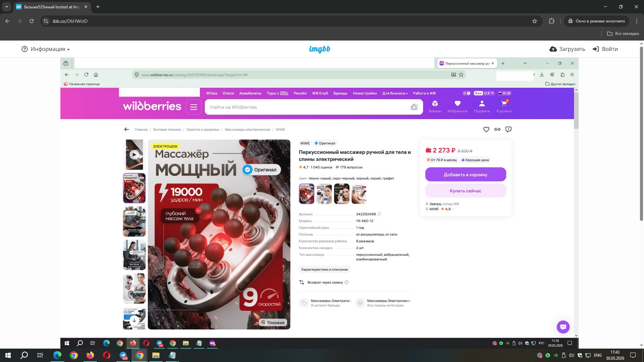Click the incognito window indicator
The image size is (644, 362).
point(597,21)
